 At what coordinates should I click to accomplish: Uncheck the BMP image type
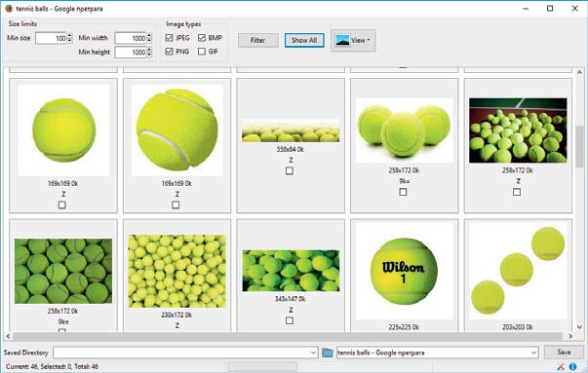(x=202, y=38)
